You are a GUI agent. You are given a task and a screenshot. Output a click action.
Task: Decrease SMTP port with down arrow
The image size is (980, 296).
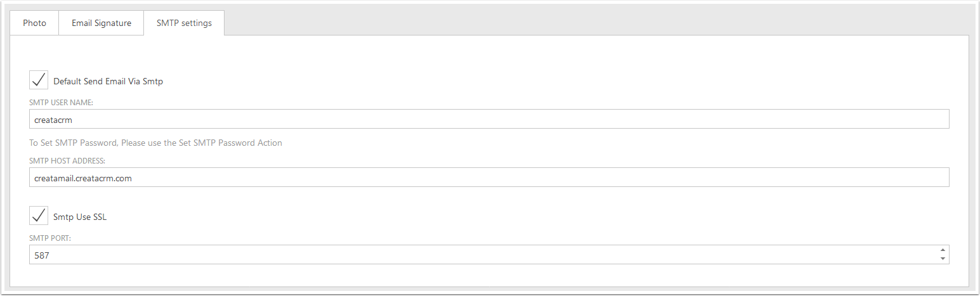(x=943, y=259)
